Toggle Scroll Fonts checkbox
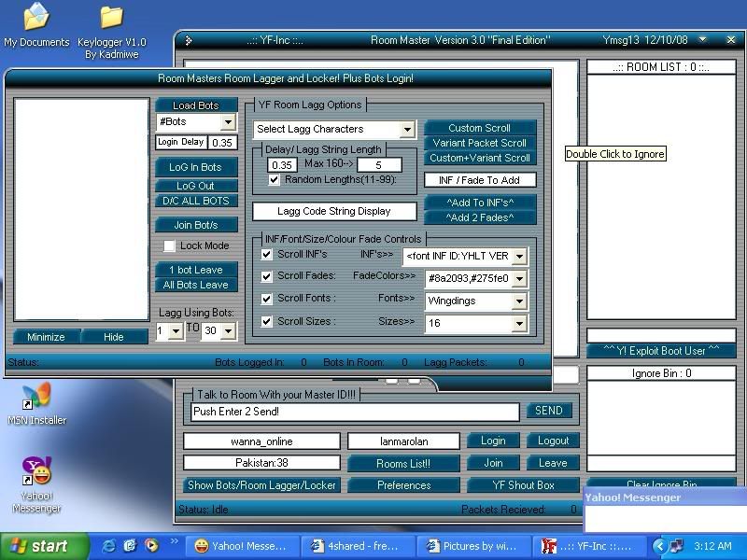The image size is (747, 560). pyautogui.click(x=267, y=299)
